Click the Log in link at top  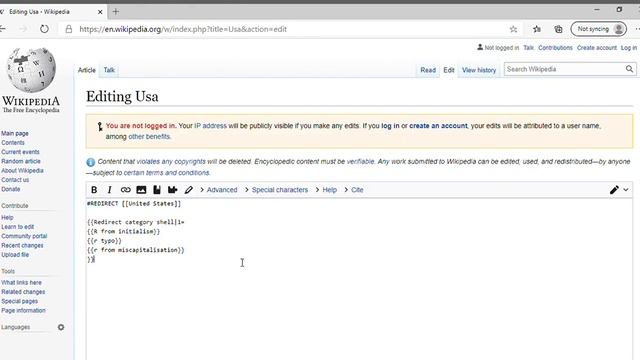click(x=629, y=48)
